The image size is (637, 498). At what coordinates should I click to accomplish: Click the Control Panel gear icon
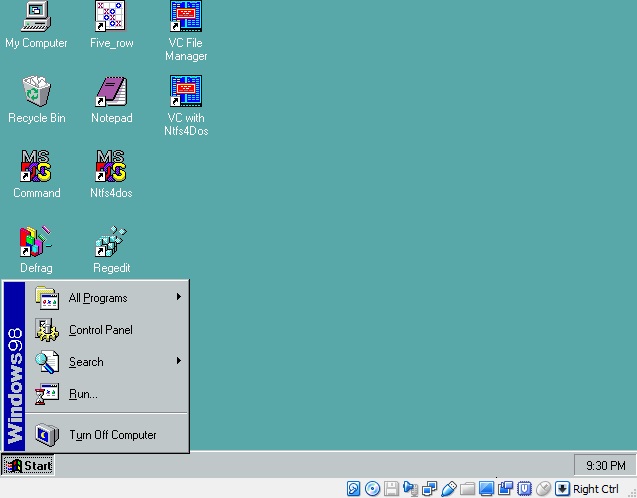47,330
